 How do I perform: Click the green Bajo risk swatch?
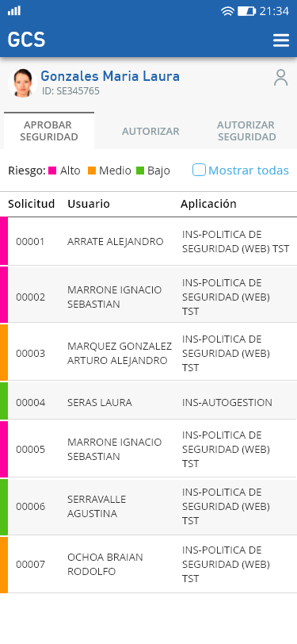tap(140, 171)
